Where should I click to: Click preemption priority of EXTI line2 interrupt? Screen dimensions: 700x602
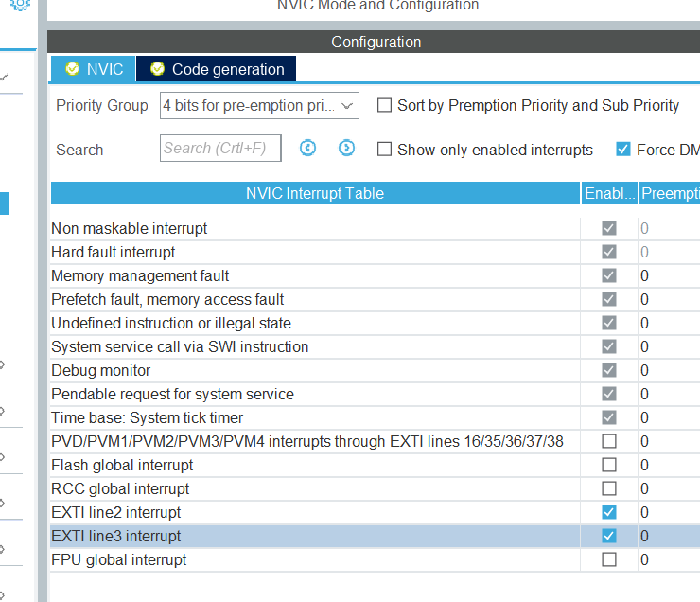[669, 513]
